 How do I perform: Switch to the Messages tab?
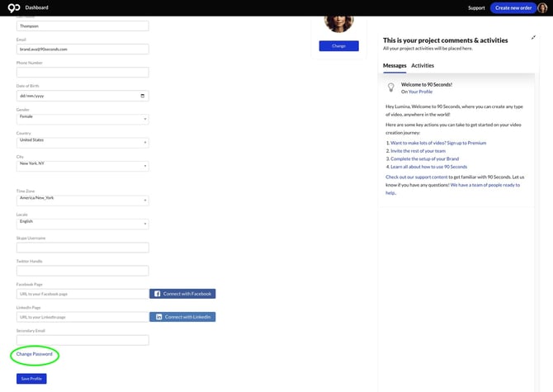(395, 65)
